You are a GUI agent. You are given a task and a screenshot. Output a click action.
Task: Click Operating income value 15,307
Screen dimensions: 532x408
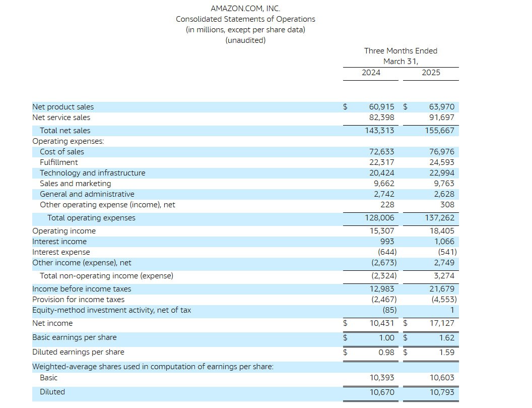click(x=382, y=231)
